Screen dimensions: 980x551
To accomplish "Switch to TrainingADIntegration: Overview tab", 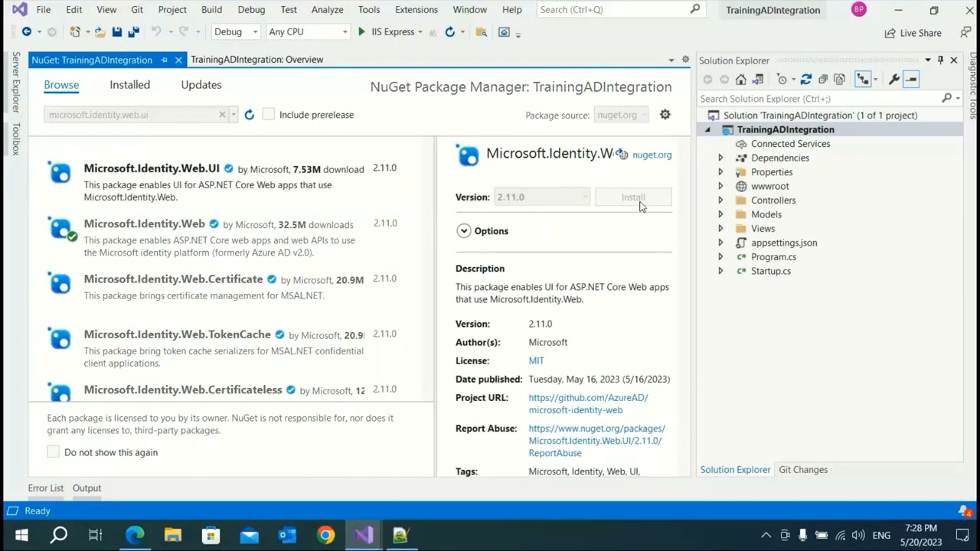I will pos(256,60).
